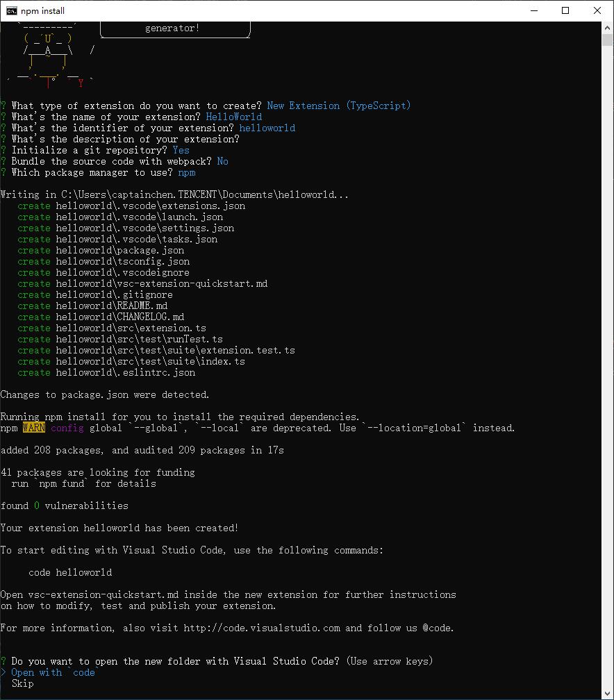Maximize the npm install console window
The height and width of the screenshot is (700, 614).
pyautogui.click(x=565, y=10)
